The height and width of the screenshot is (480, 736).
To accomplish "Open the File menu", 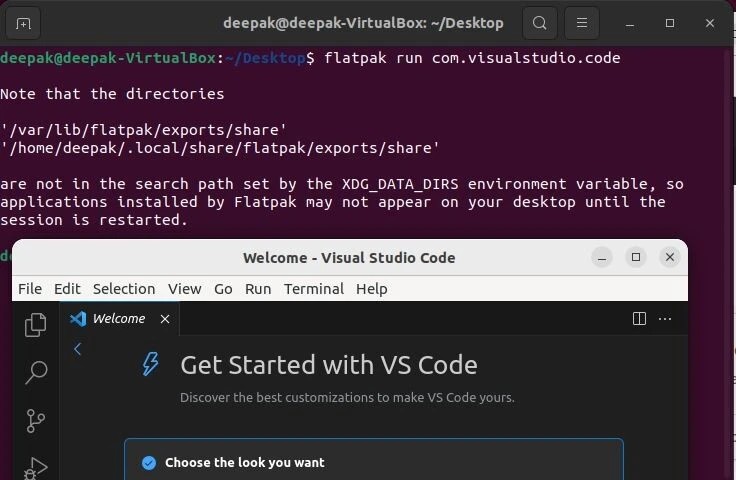I will tap(30, 289).
